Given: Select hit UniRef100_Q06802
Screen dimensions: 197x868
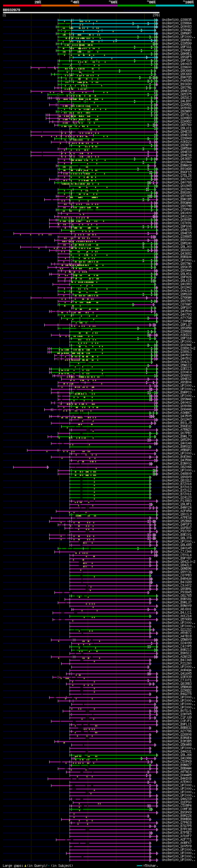Looking at the screenshot, I should [x=177, y=375].
